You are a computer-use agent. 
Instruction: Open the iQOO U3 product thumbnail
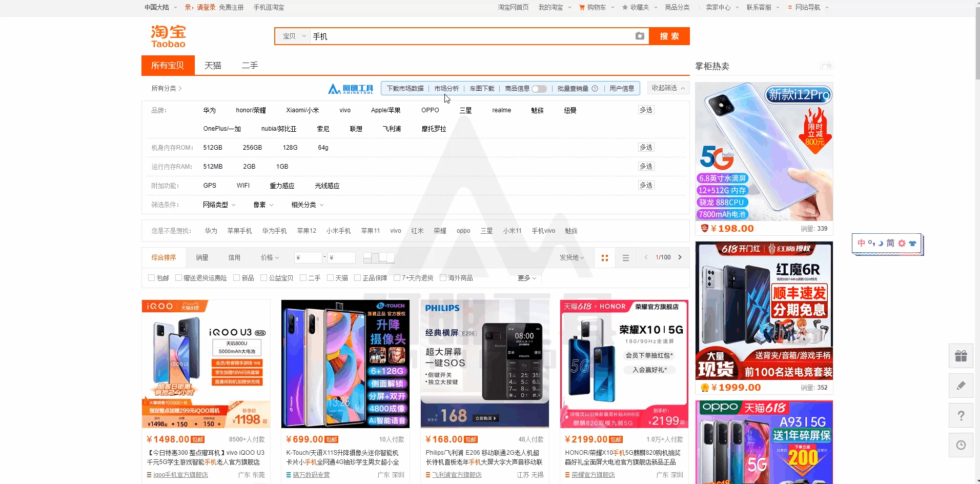tap(206, 364)
